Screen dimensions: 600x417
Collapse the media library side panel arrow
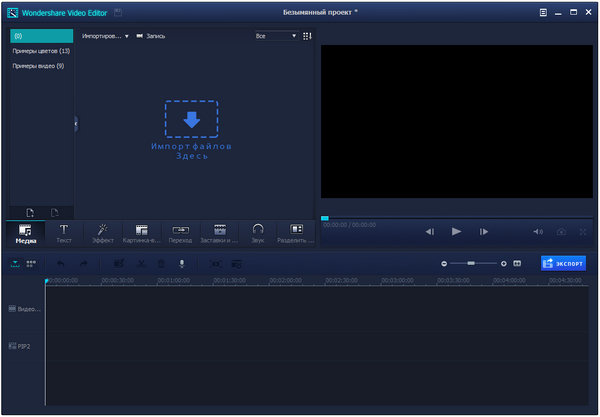tap(76, 123)
